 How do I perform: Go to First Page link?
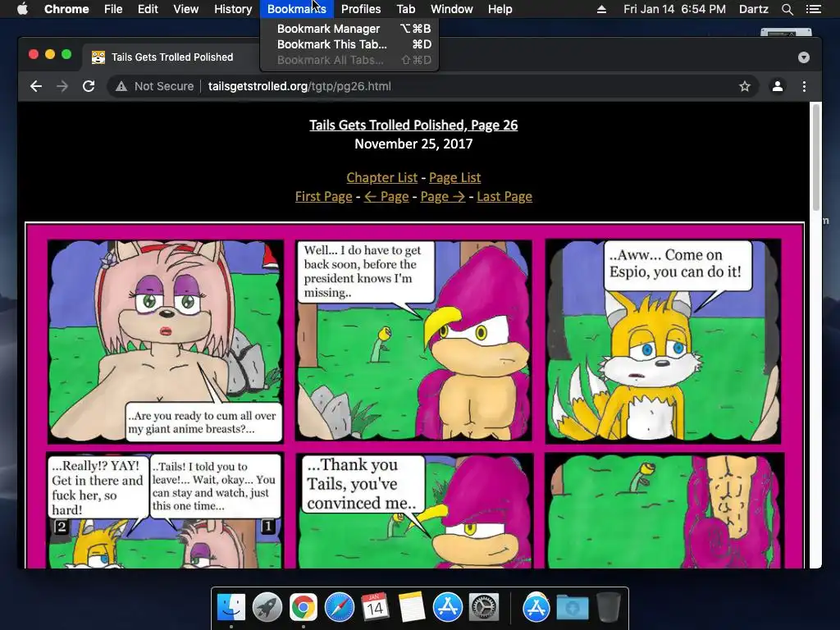click(323, 197)
